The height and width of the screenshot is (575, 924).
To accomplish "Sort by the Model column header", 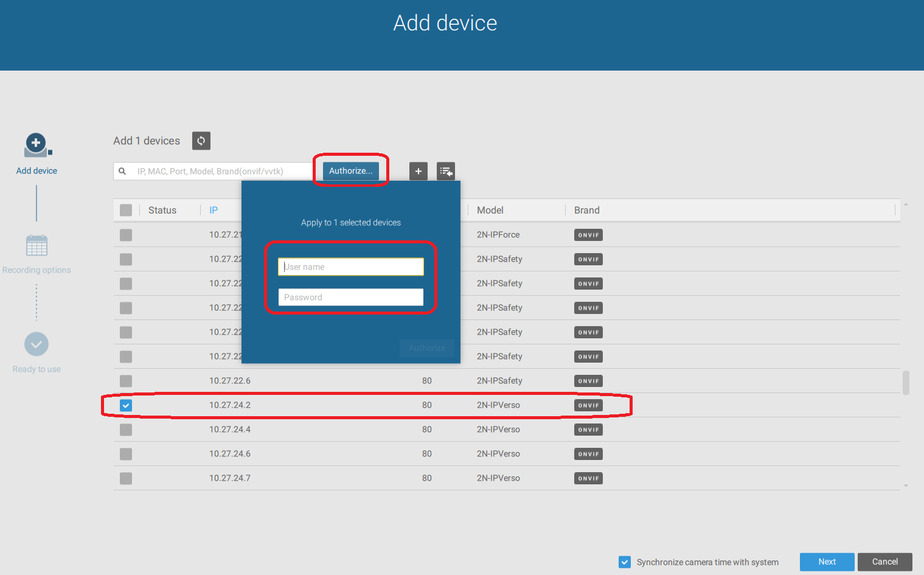I will pos(490,210).
